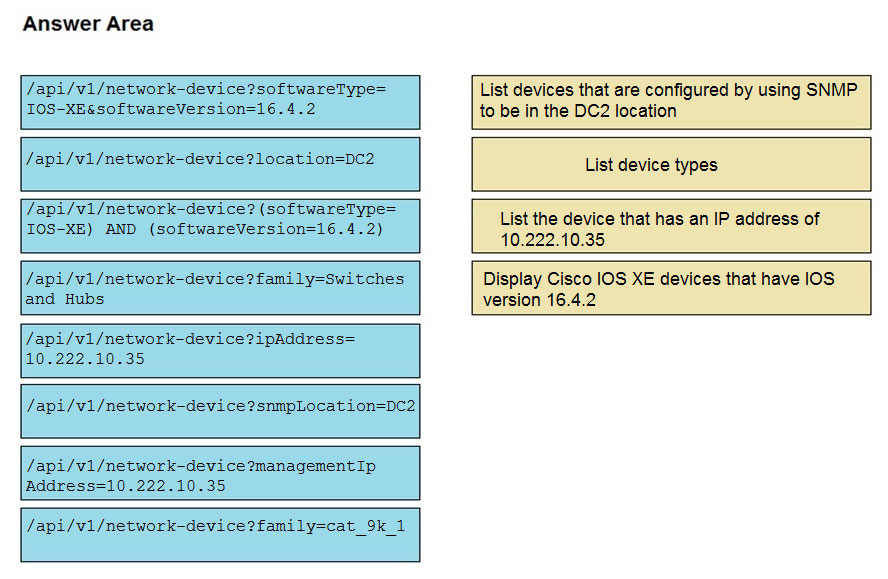Click the text '16.4.2' in first API box

coord(285,109)
